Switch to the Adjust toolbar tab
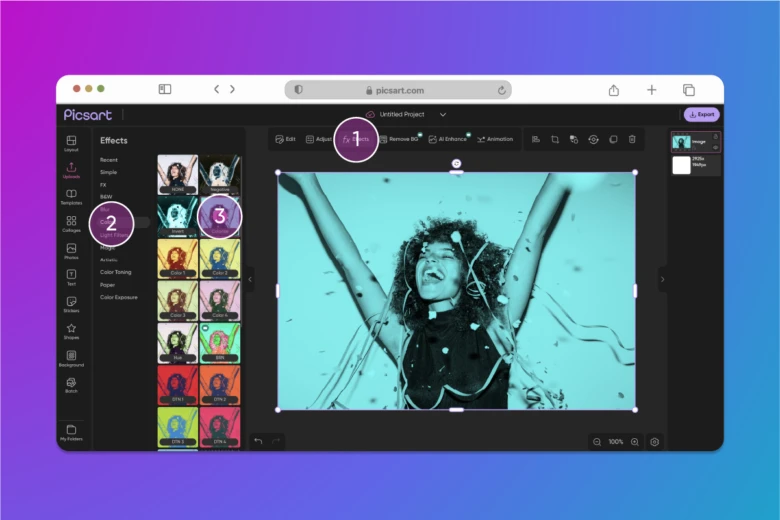The image size is (780, 520). [318, 139]
